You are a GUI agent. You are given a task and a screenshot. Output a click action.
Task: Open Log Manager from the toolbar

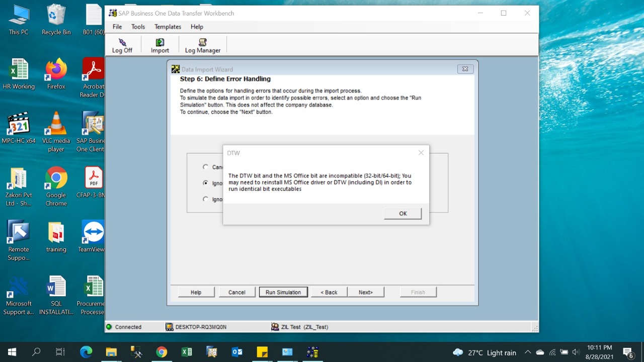point(203,45)
